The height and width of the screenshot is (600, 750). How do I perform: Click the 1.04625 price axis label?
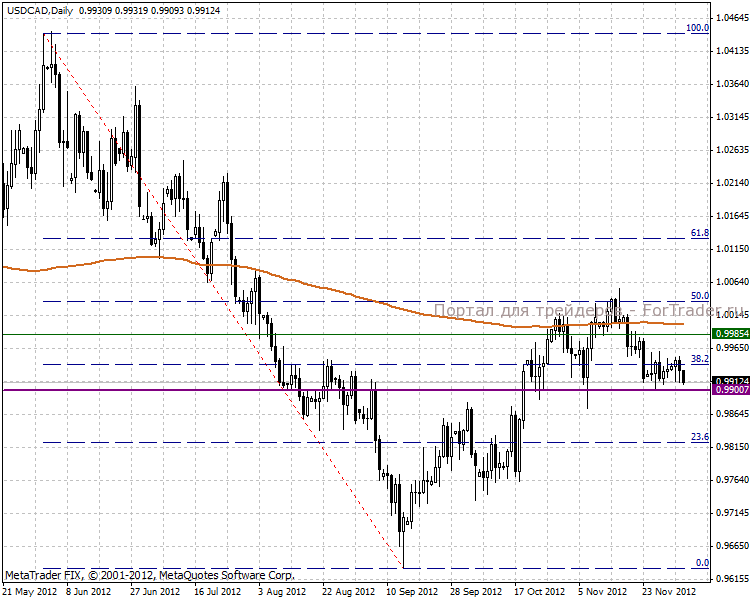[733, 18]
